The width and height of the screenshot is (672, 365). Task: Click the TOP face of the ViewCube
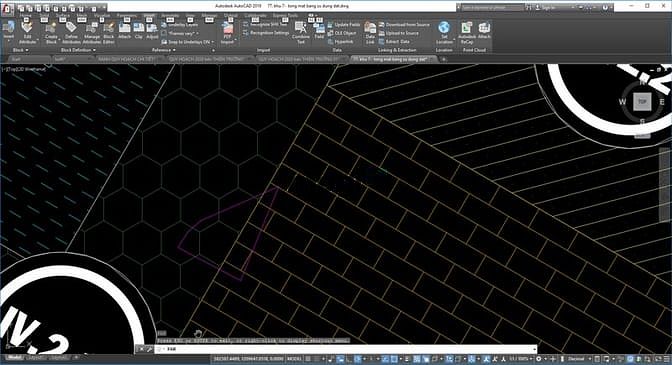pos(642,102)
